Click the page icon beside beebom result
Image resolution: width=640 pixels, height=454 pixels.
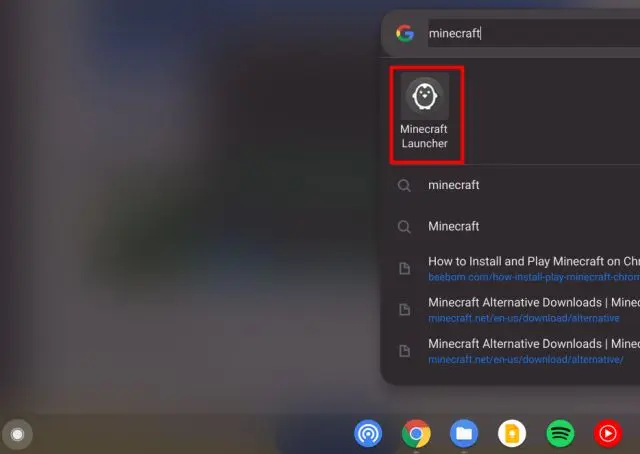click(404, 269)
